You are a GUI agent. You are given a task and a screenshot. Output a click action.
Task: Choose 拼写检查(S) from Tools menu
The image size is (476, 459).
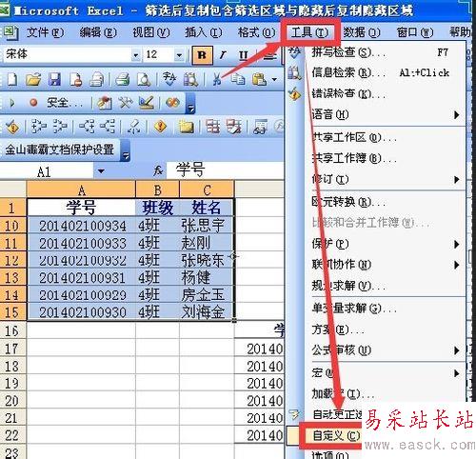coord(376,52)
